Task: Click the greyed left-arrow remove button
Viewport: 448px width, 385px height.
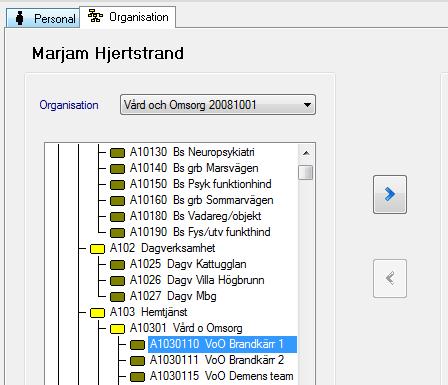Action: pyautogui.click(x=390, y=278)
